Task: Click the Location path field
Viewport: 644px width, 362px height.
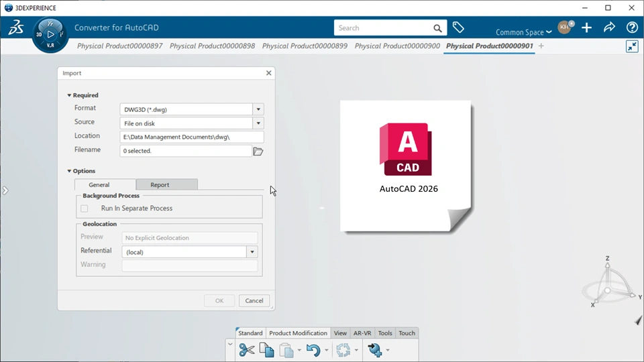Action: point(192,137)
